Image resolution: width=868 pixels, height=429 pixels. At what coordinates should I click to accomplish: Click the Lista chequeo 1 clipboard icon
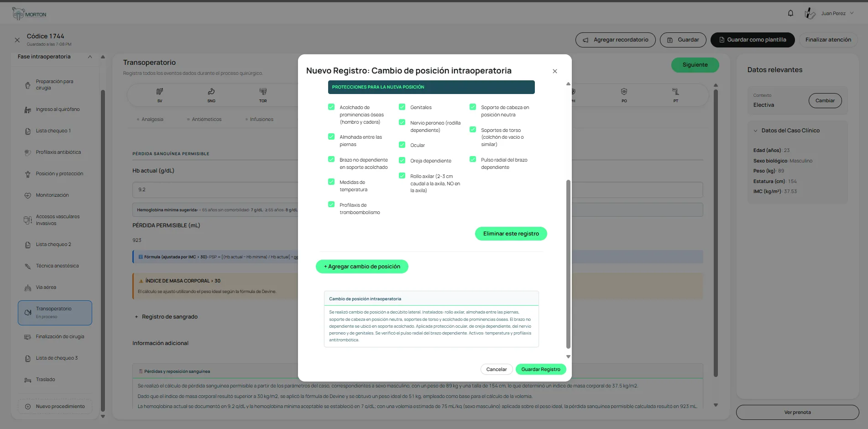coord(28,131)
